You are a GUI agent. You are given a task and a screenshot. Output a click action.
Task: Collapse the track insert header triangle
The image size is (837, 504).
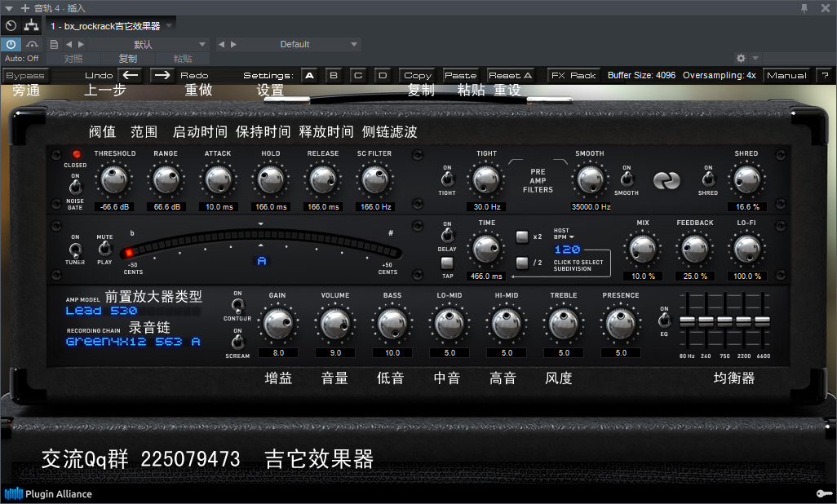[x=8, y=8]
